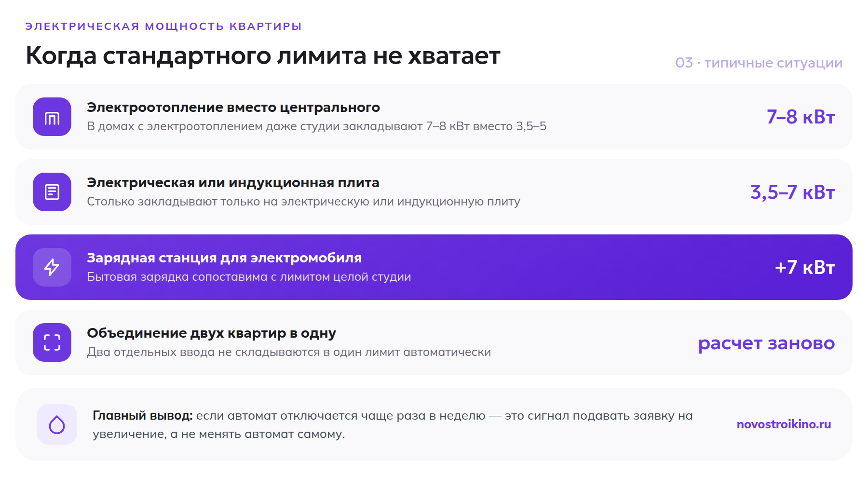Click description "Столько закладывают только на…"
868x492 pixels.
tap(303, 202)
